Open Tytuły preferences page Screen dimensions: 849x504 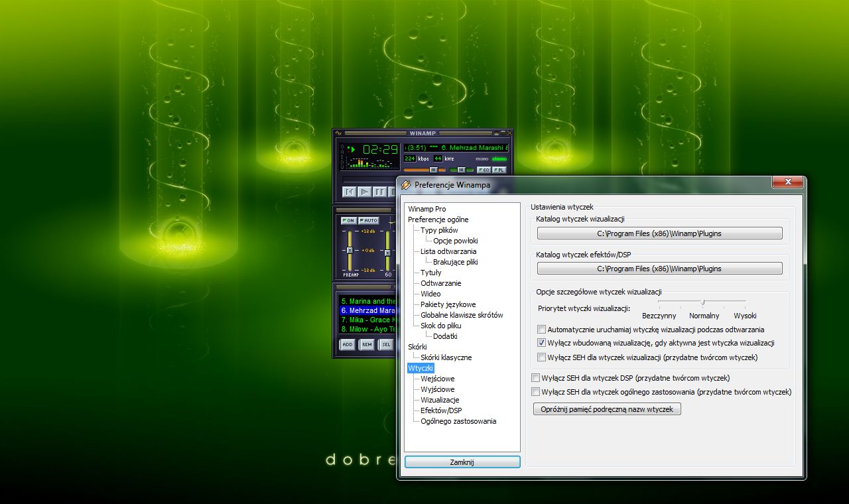430,273
